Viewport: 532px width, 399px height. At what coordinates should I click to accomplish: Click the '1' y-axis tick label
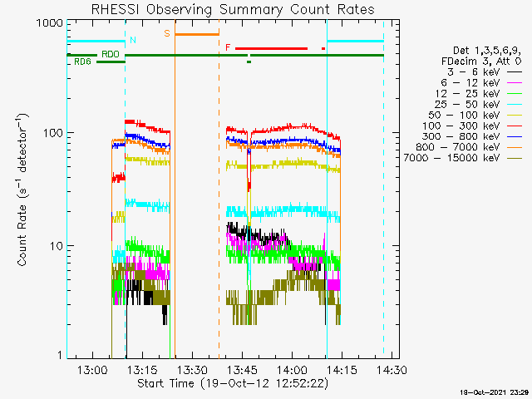pyautogui.click(x=60, y=355)
